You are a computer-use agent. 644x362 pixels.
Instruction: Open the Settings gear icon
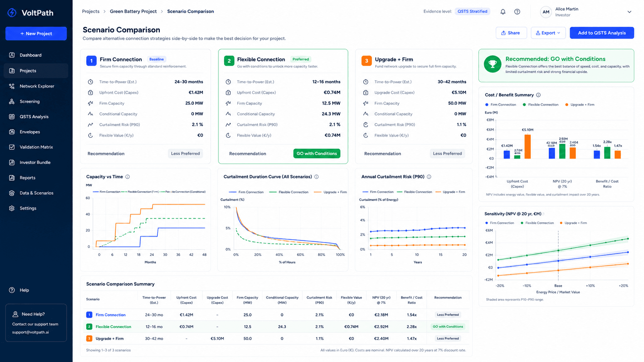click(x=12, y=208)
